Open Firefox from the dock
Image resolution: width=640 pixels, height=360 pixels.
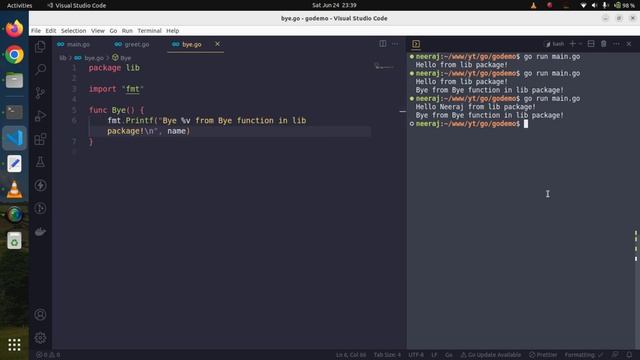pyautogui.click(x=14, y=29)
